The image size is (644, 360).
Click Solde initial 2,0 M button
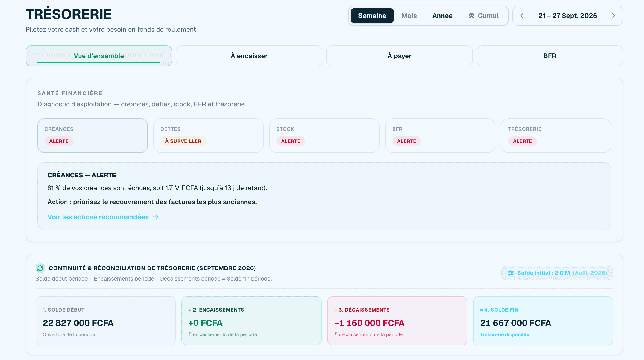coord(557,273)
